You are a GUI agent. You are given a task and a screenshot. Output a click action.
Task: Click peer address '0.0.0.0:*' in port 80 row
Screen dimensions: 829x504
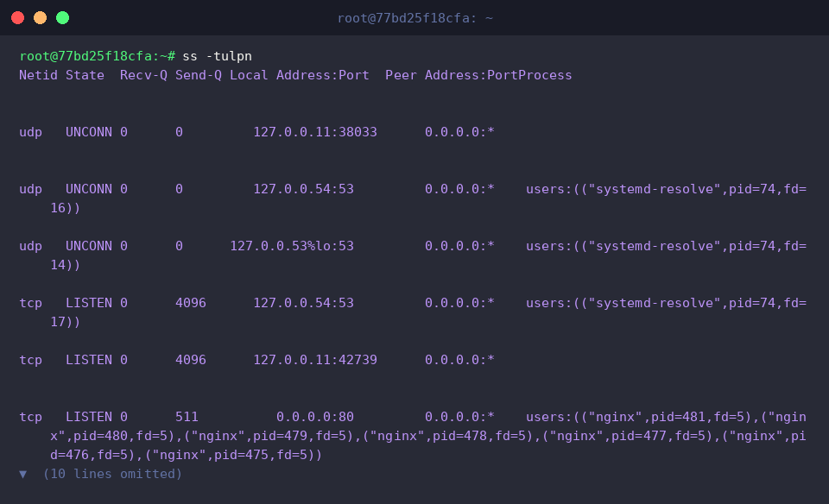[x=459, y=418]
